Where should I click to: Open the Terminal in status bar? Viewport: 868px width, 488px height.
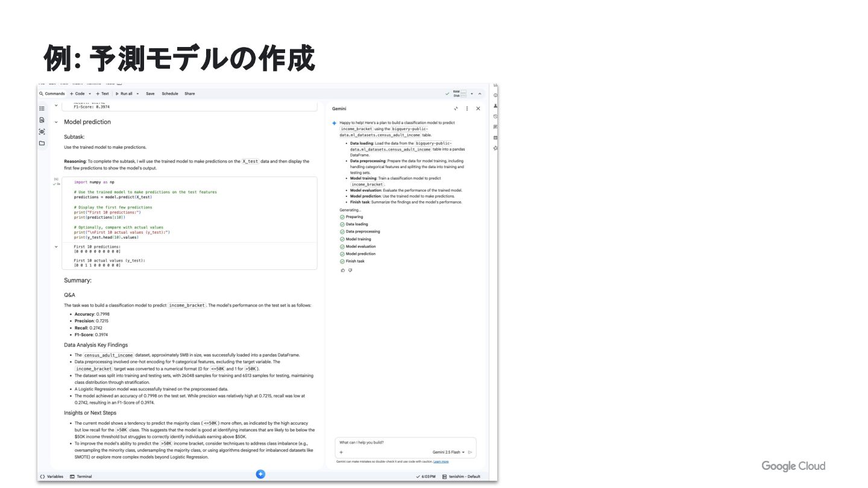81,477
